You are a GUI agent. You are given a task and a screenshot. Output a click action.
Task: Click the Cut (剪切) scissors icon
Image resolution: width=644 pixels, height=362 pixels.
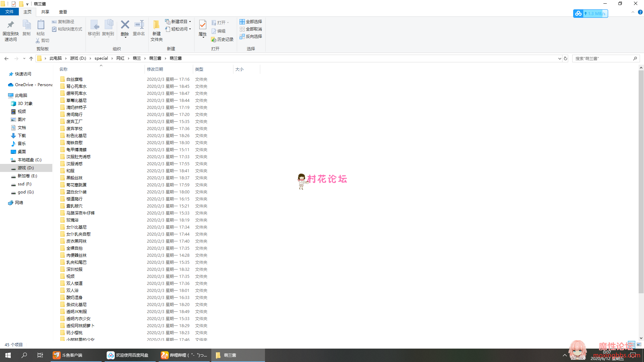[38, 41]
